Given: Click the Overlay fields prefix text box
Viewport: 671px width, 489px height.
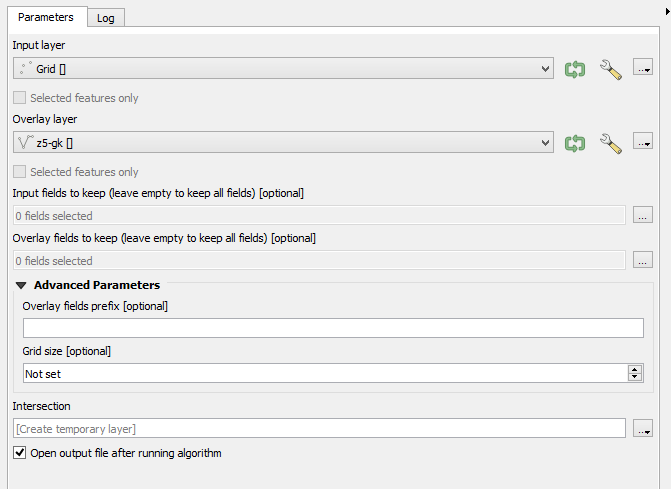Looking at the screenshot, I should click(x=332, y=328).
